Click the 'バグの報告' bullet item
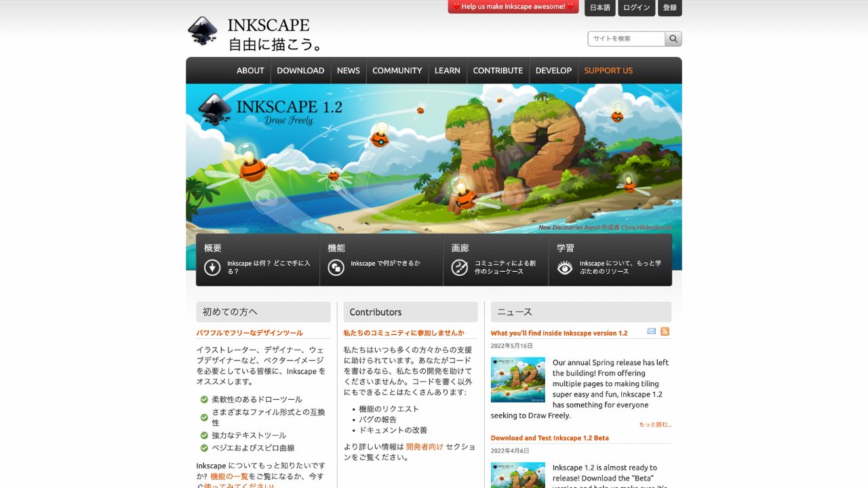 378,420
